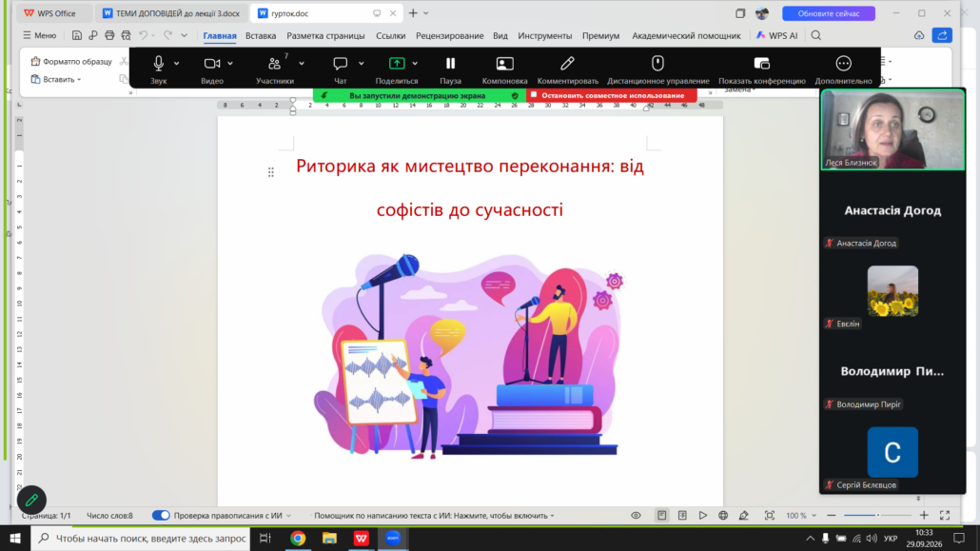Mute microphone via Звук icon
The image size is (980, 551).
pos(158,63)
